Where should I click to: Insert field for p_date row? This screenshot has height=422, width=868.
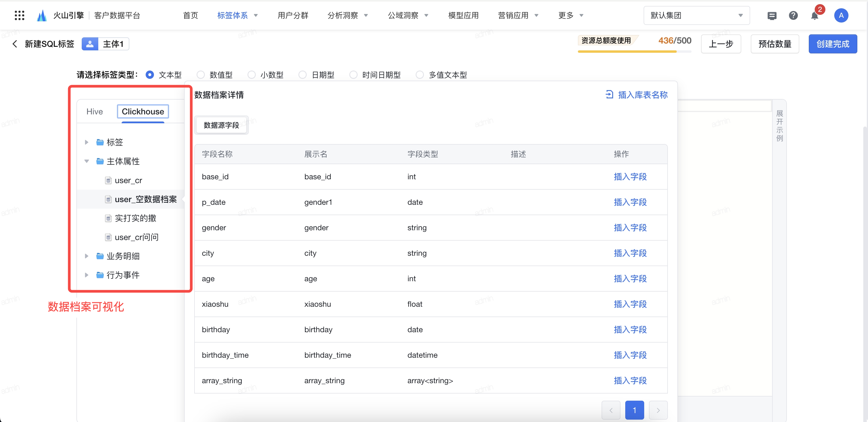pos(630,202)
